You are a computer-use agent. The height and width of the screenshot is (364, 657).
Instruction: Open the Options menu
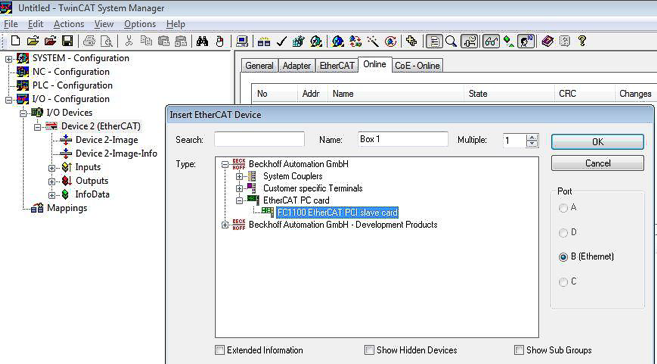point(140,24)
